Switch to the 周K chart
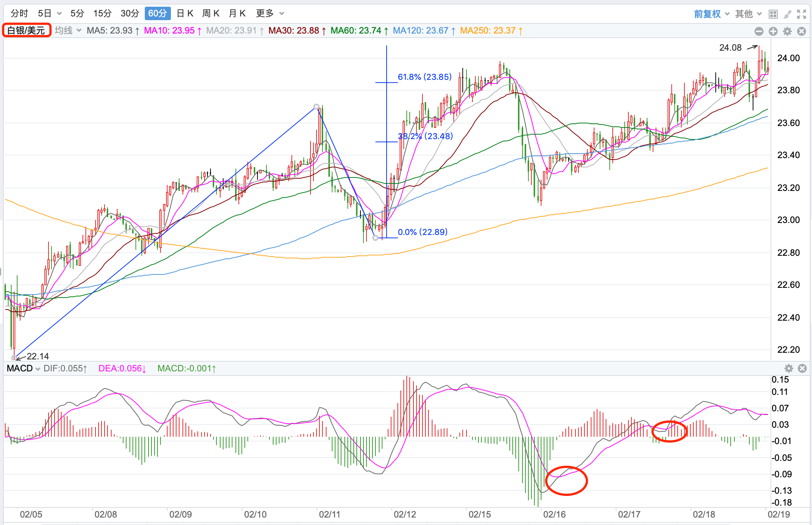The height and width of the screenshot is (525, 812). (x=211, y=13)
